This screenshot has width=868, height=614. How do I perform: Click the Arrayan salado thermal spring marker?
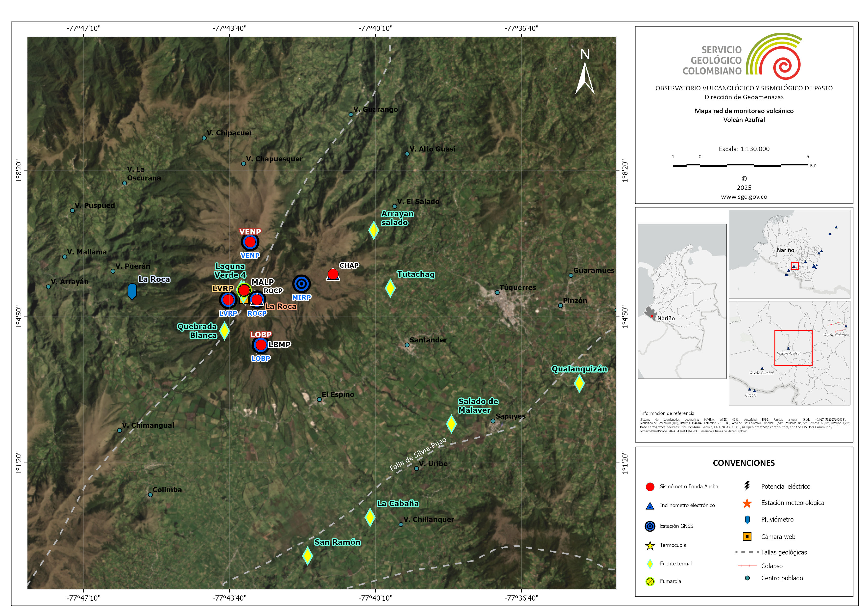point(374,230)
